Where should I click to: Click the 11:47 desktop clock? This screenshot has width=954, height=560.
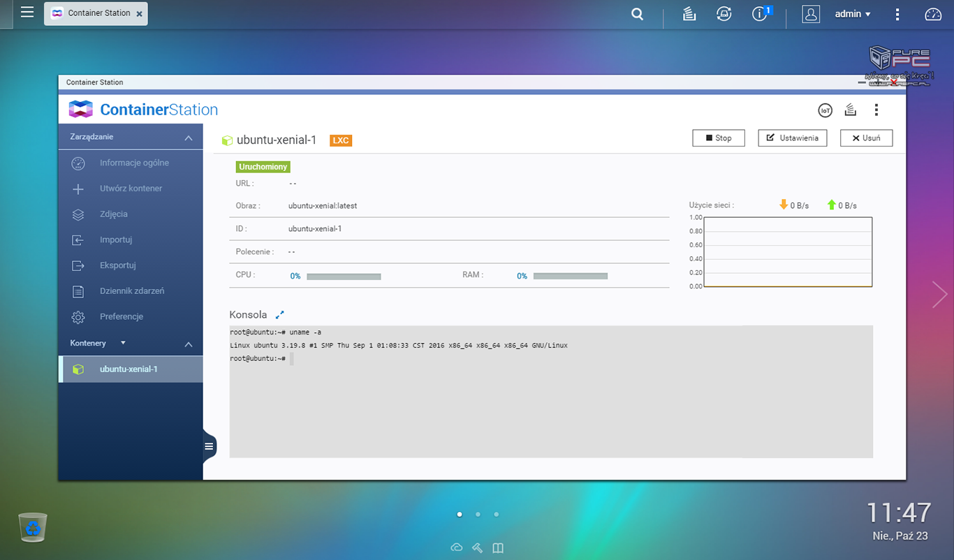[899, 513]
